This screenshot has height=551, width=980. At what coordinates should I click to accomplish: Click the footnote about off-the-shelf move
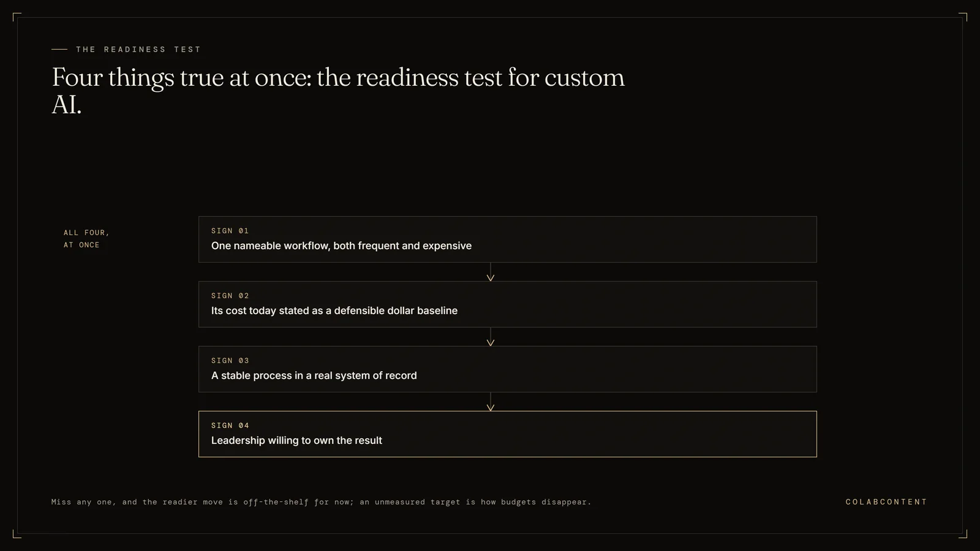click(x=321, y=502)
